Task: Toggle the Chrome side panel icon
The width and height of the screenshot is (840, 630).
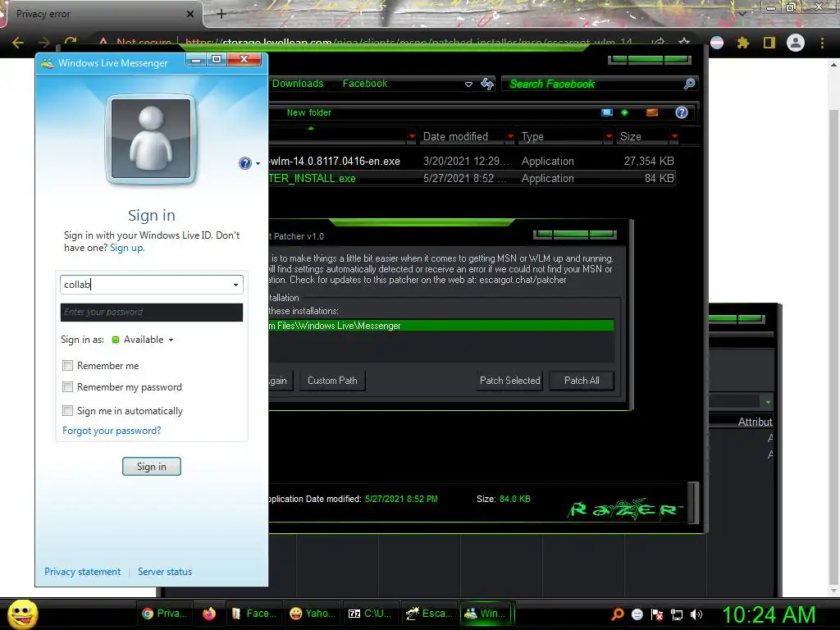Action: point(769,43)
